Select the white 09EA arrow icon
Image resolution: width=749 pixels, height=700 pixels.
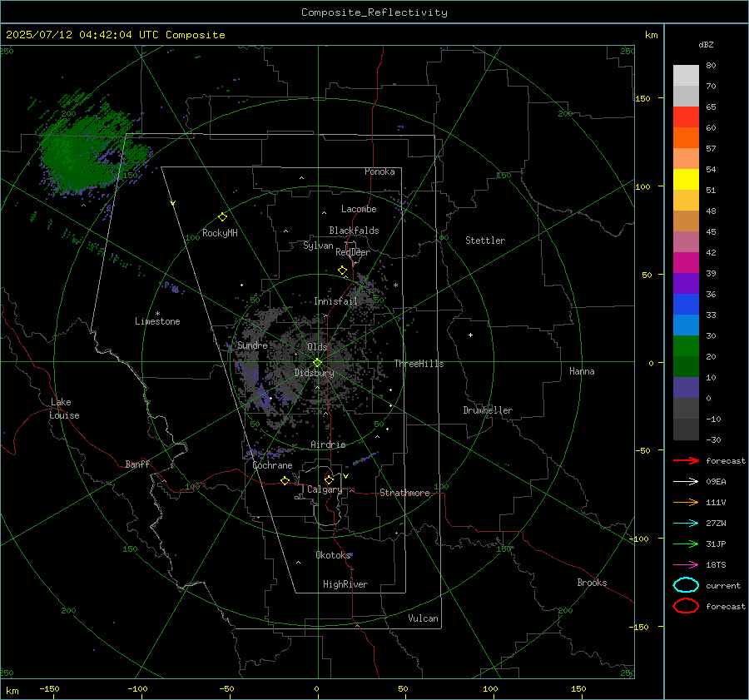click(686, 481)
